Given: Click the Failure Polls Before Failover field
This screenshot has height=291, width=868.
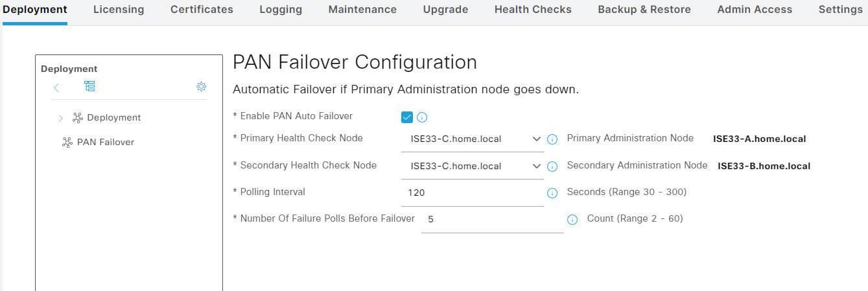Looking at the screenshot, I should click(x=492, y=220).
